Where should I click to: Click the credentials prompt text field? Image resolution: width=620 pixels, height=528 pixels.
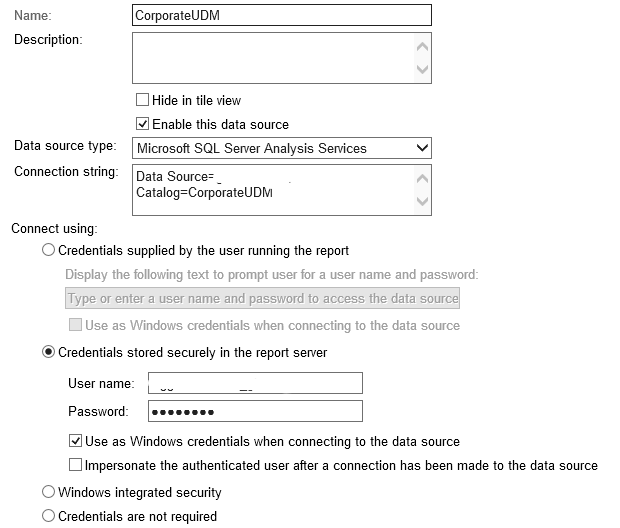[x=262, y=298]
